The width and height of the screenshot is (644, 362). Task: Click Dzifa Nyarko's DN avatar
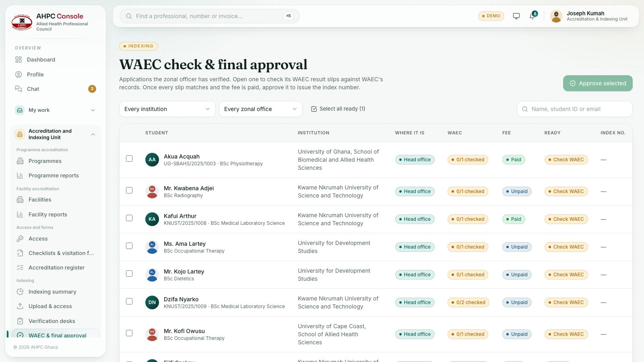point(152,302)
